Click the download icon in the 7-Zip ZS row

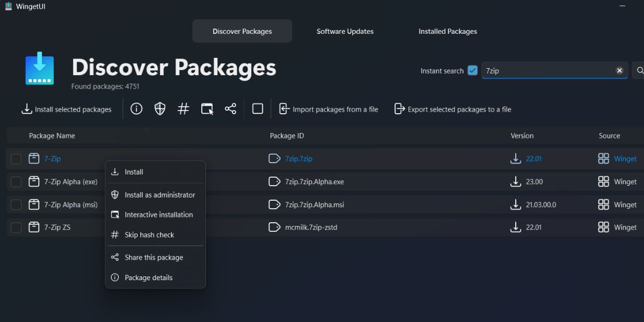(516, 227)
